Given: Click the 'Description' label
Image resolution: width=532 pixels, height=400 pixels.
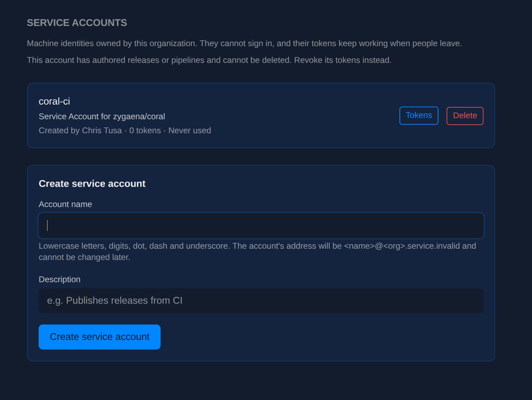Looking at the screenshot, I should (59, 279).
